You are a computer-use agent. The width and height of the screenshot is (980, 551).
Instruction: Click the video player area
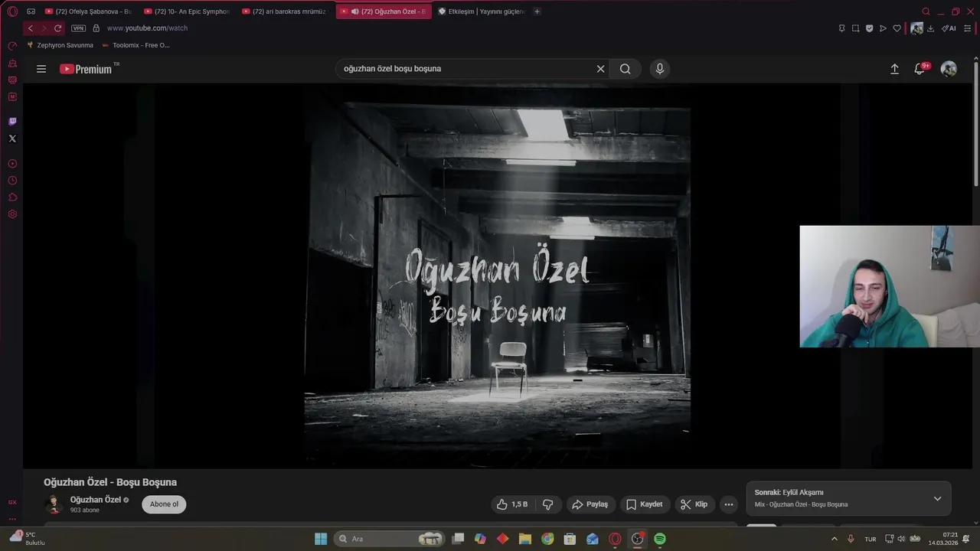click(498, 275)
